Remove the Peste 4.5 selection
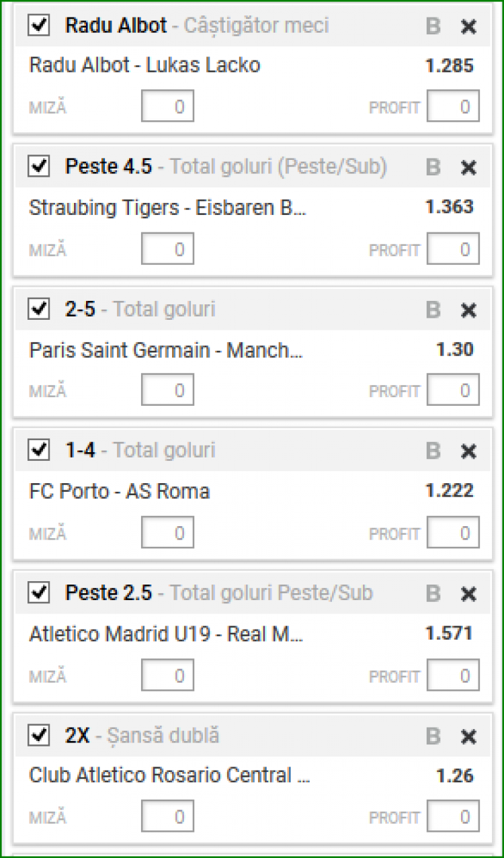Screen dimensions: 504x858 pyautogui.click(x=468, y=167)
